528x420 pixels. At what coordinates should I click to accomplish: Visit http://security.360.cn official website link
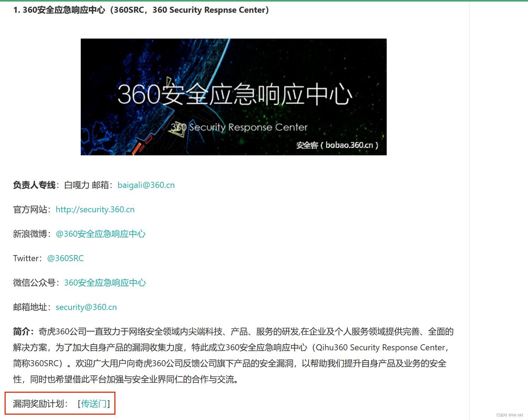tap(95, 209)
